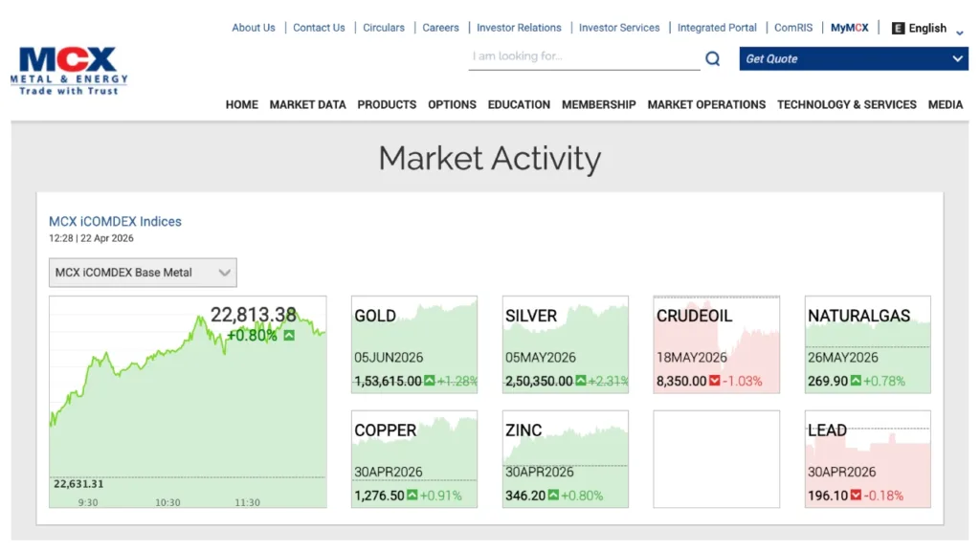Open the SILVER commodity chart tile
This screenshot has width=980, height=551.
[565, 343]
